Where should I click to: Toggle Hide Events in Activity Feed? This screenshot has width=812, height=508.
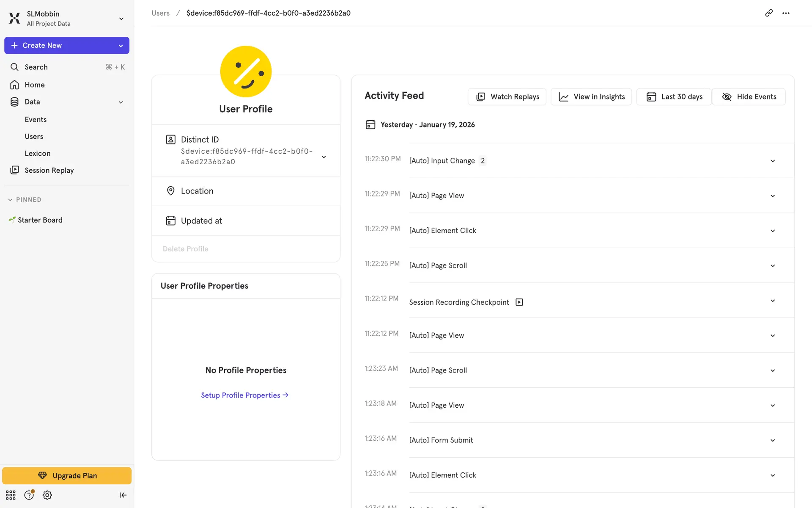tap(749, 97)
